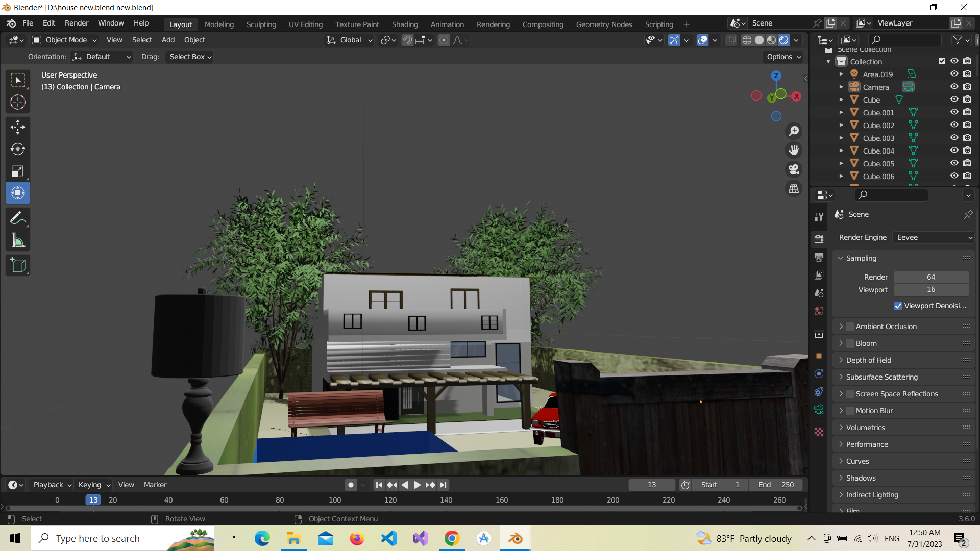Click the pan view hand icon
Screen dimensions: 980x551
794,150
